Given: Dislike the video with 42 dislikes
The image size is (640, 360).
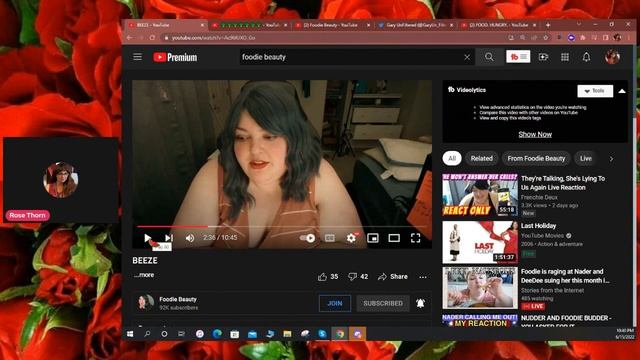Looking at the screenshot, I should pos(358,277).
